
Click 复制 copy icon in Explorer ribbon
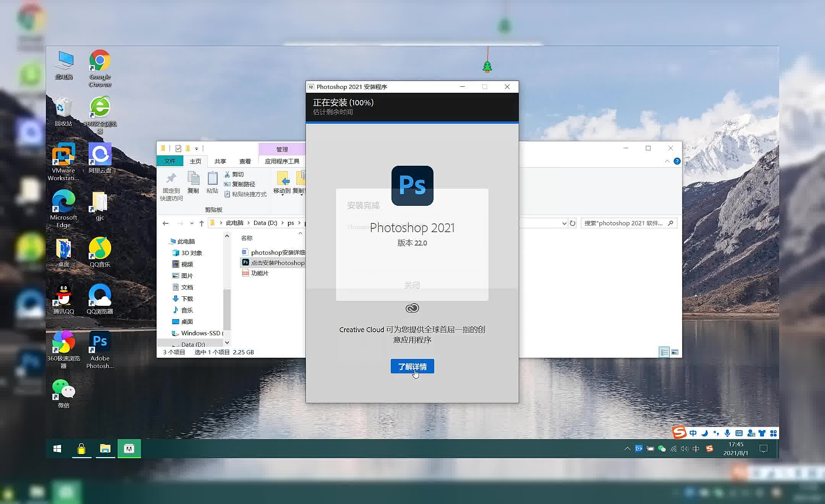(193, 183)
